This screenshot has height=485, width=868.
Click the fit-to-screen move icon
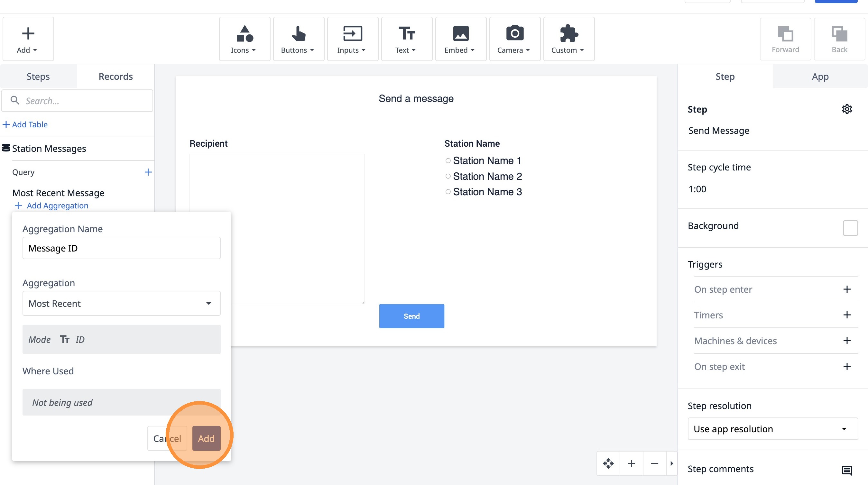(608, 463)
